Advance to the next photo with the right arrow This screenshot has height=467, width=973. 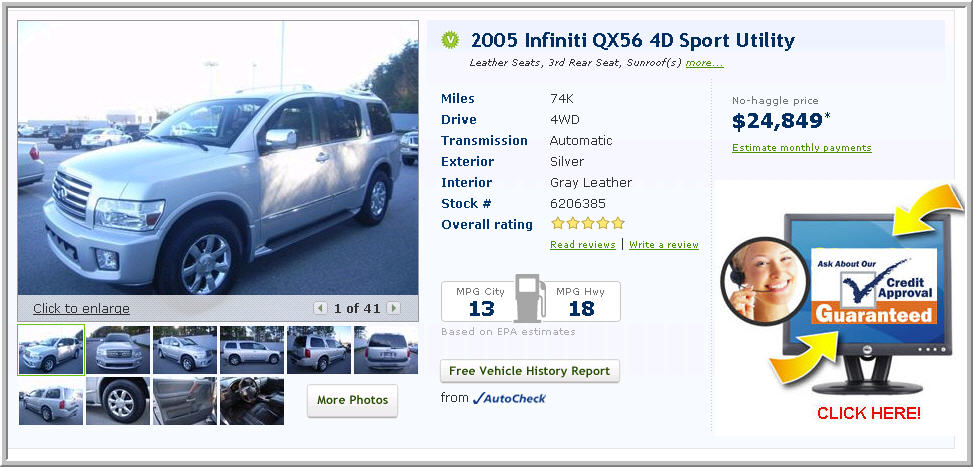[393, 308]
